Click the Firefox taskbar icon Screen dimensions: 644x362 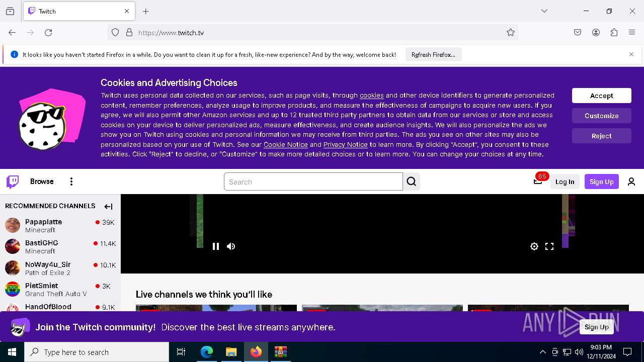[x=256, y=352]
